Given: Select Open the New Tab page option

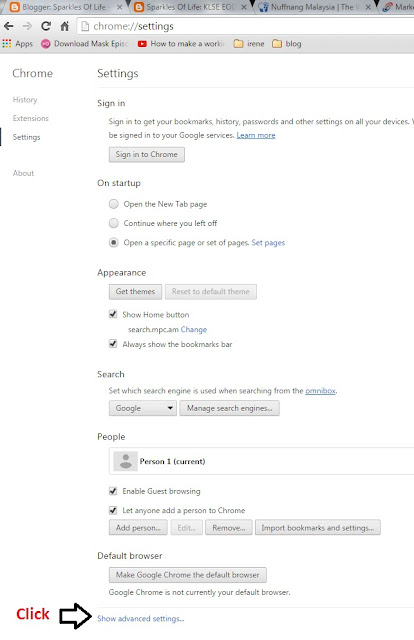Looking at the screenshot, I should coord(114,204).
